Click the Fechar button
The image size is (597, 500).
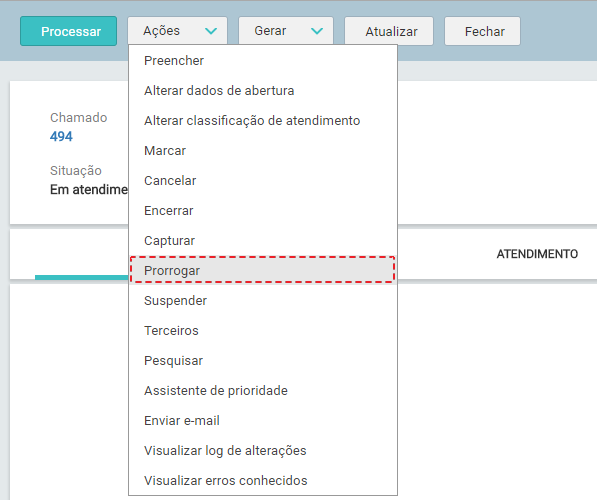pyautogui.click(x=482, y=31)
